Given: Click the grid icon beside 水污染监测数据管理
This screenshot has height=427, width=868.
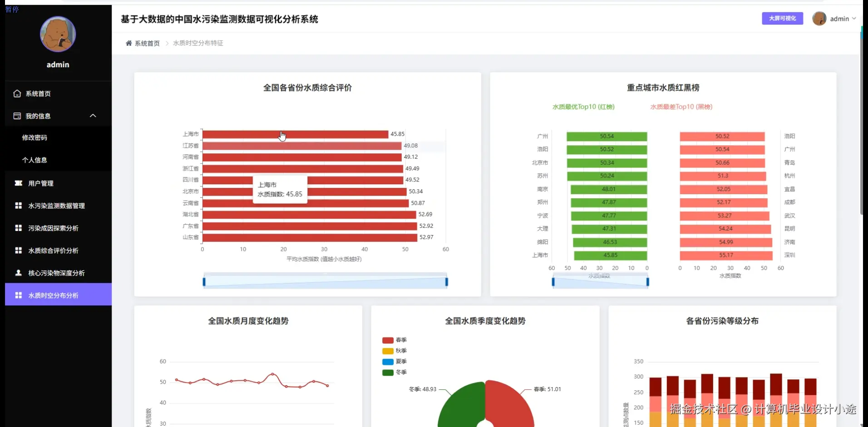Looking at the screenshot, I should click(x=18, y=206).
